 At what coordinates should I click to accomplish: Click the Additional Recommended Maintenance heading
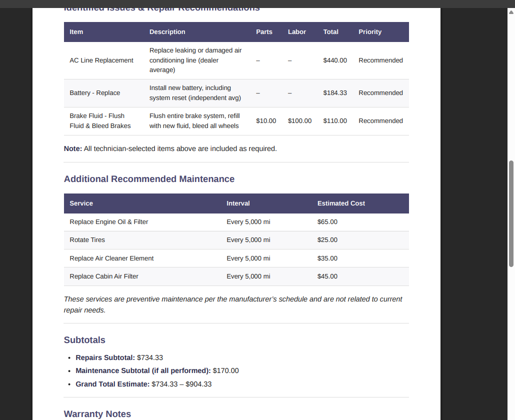[x=149, y=178]
